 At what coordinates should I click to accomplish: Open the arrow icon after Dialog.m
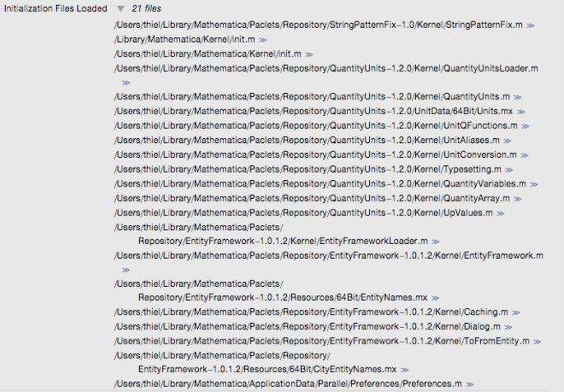coord(508,327)
